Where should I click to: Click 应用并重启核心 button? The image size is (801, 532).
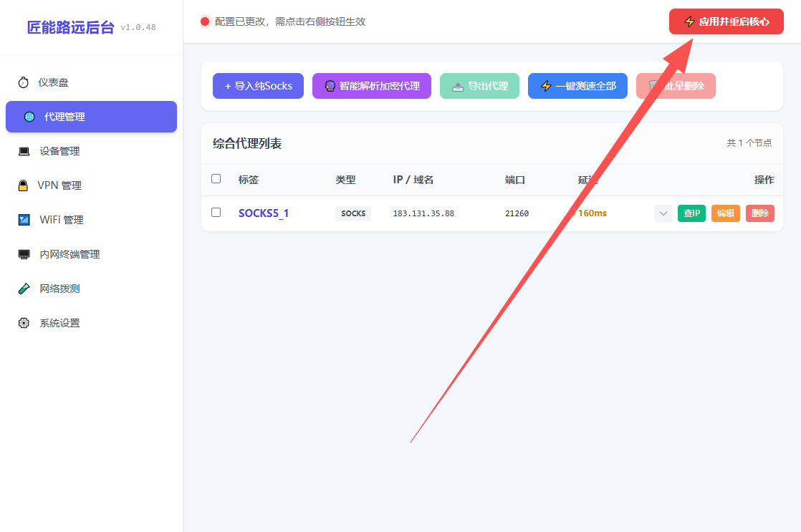[x=726, y=21]
